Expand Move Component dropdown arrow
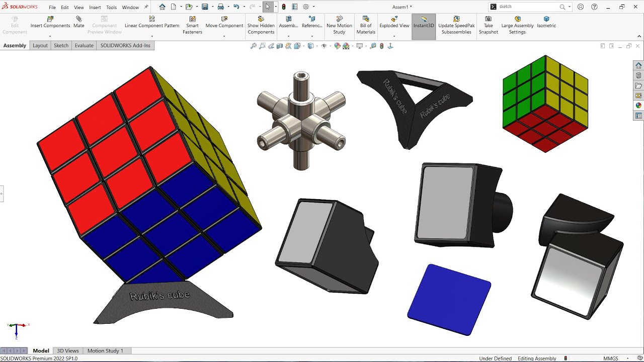Viewport: 644px width, 362px height. (224, 36)
